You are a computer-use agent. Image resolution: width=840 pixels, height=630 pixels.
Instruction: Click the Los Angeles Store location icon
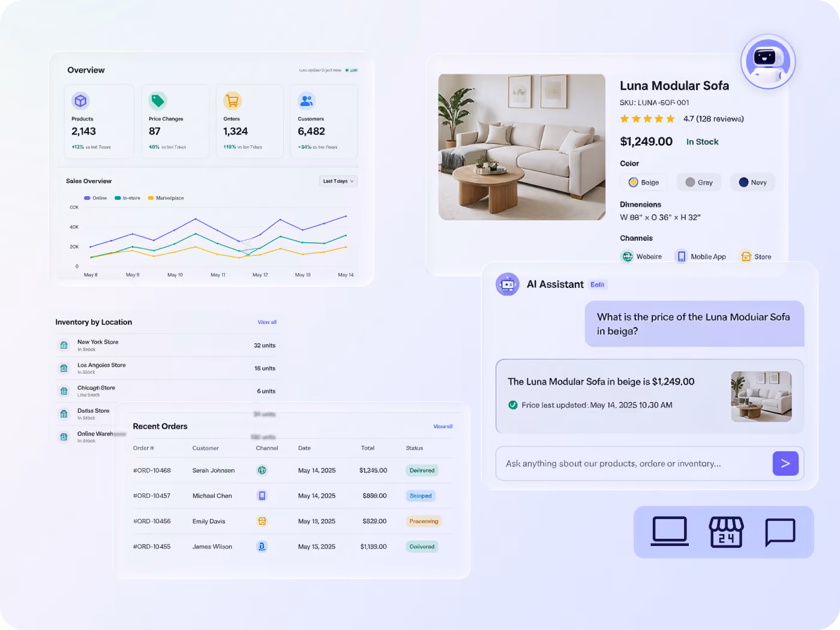(64, 368)
